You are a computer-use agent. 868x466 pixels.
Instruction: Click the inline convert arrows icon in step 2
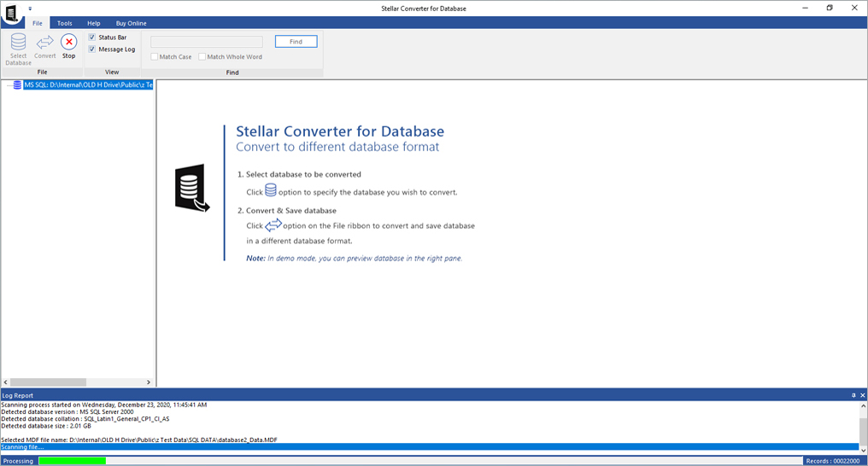click(x=273, y=225)
